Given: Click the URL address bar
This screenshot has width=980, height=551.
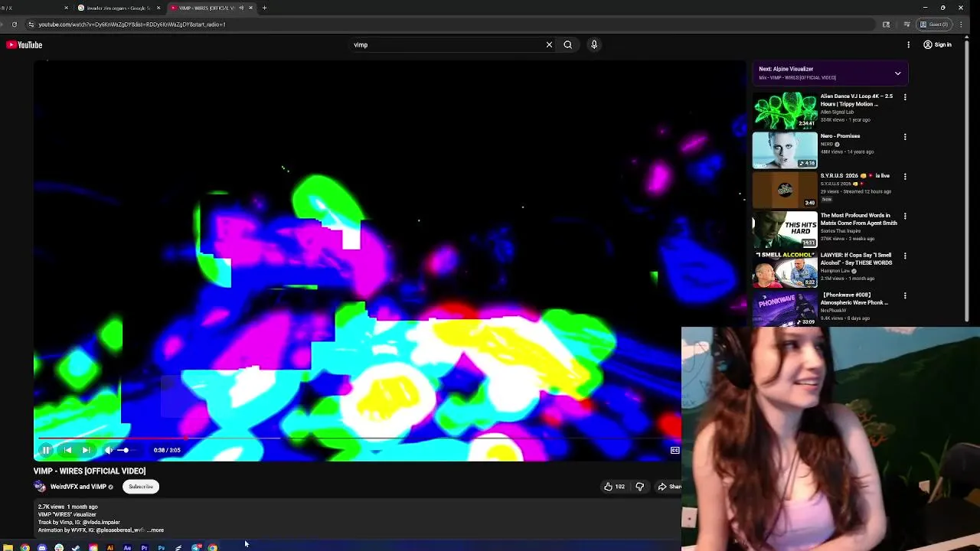Looking at the screenshot, I should pyautogui.click(x=452, y=24).
